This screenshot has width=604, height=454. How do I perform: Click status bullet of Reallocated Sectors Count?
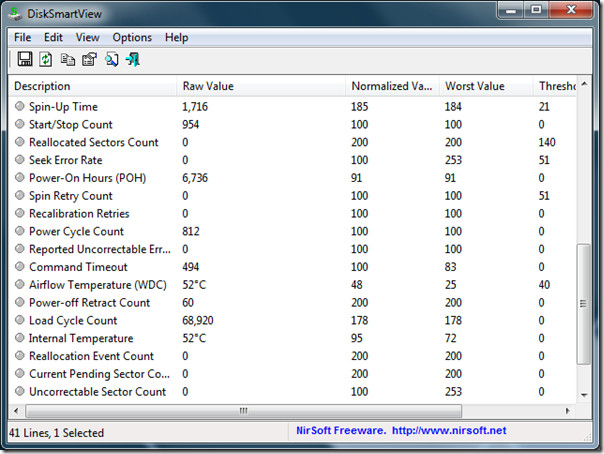(x=20, y=141)
